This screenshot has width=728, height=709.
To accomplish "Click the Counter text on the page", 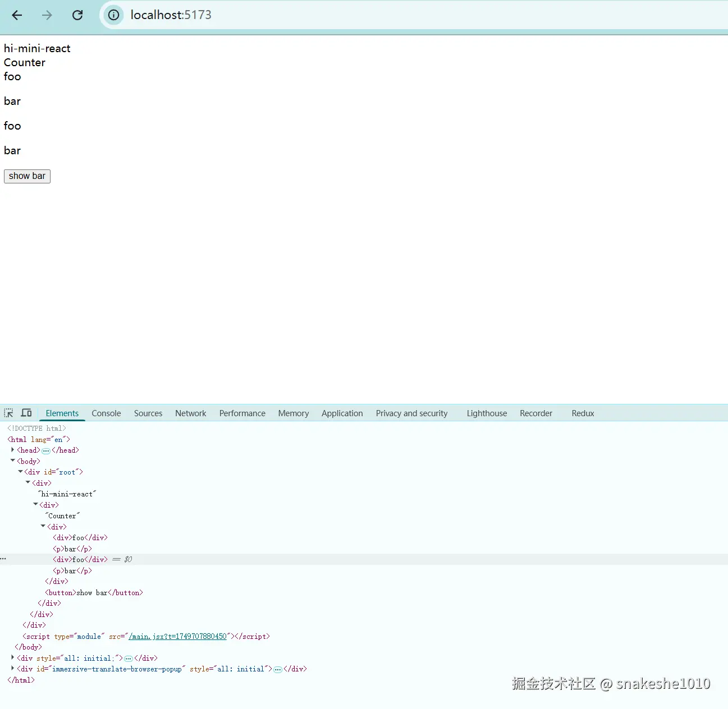I will click(x=25, y=62).
